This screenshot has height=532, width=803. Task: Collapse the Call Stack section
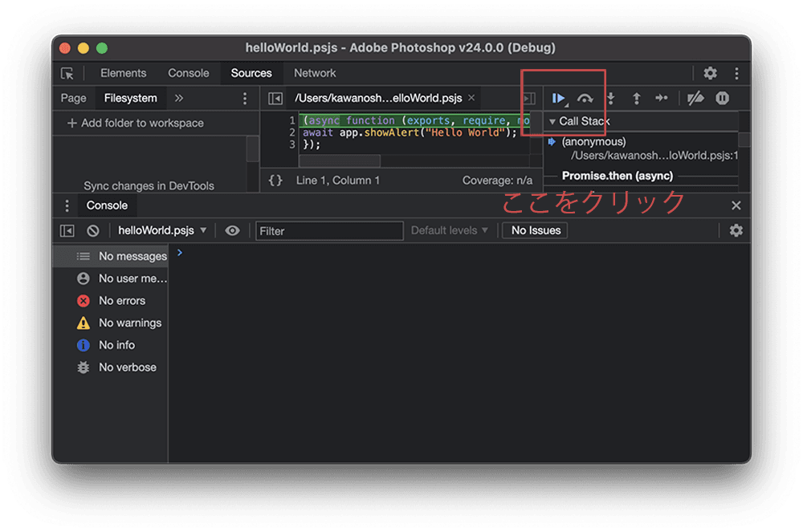coord(552,120)
